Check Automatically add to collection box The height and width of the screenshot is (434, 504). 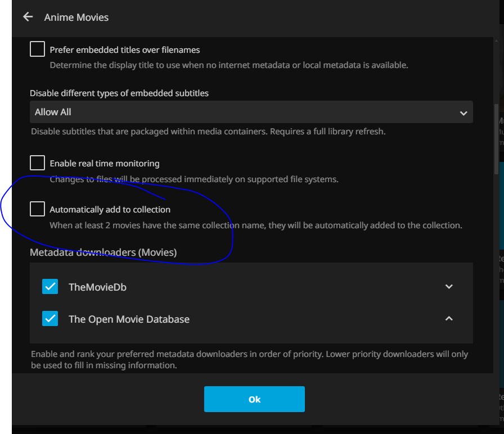point(37,209)
